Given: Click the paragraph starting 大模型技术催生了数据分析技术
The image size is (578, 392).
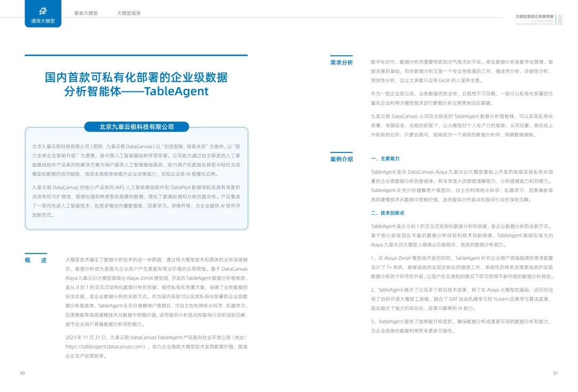Looking at the screenshot, I should (x=157, y=292).
